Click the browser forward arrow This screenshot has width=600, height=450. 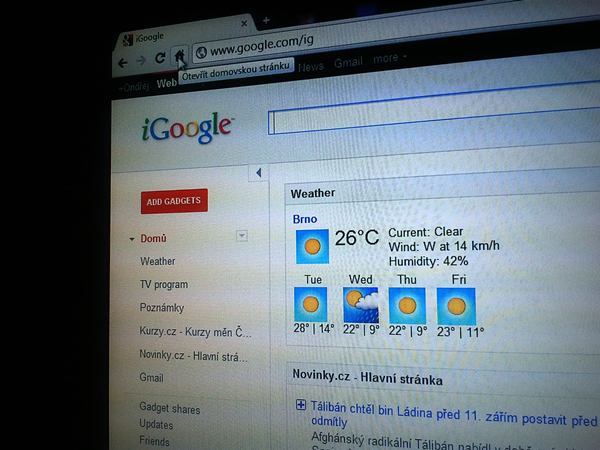(x=142, y=60)
